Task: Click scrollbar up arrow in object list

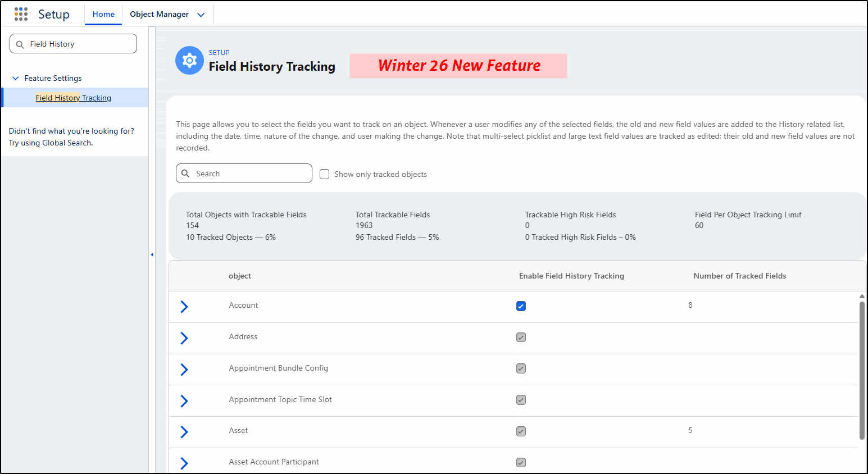Action: 862,296
